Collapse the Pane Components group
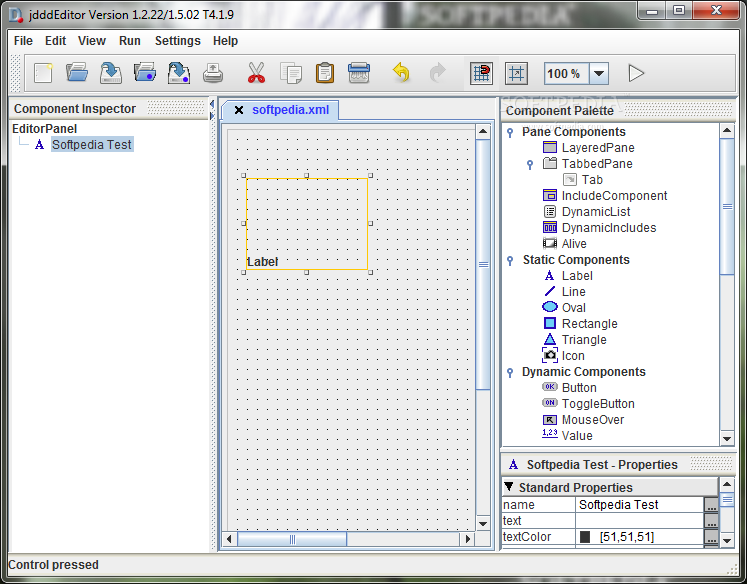Screen dimensions: 747x584 coord(510,132)
